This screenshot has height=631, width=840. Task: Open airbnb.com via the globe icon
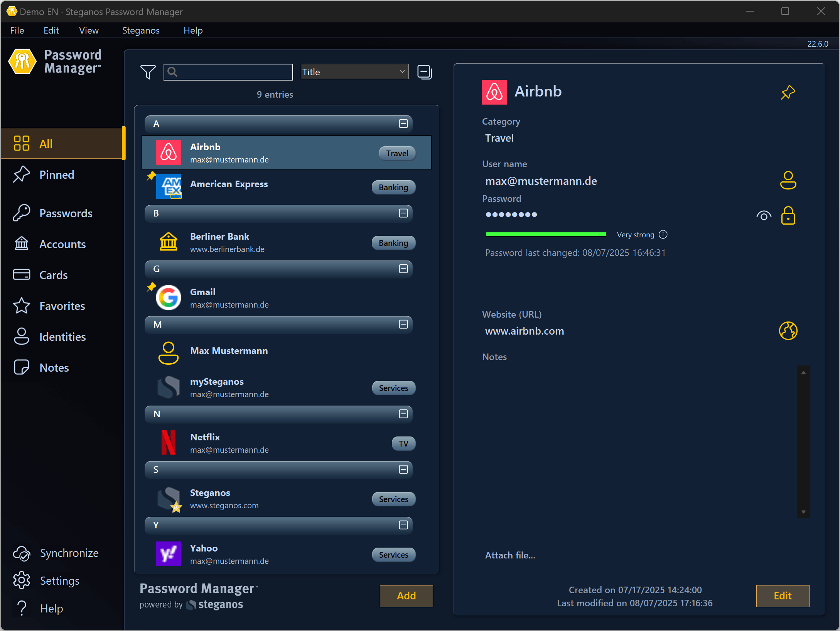pyautogui.click(x=788, y=331)
